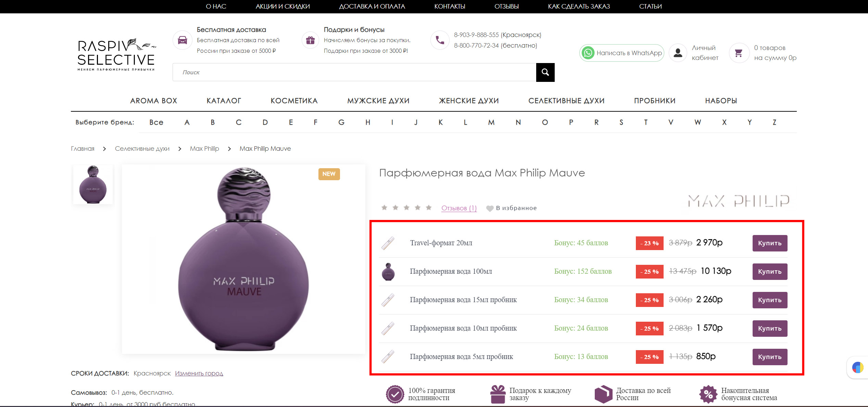Buy the 5мл пробник
The height and width of the screenshot is (407, 868).
coord(770,357)
